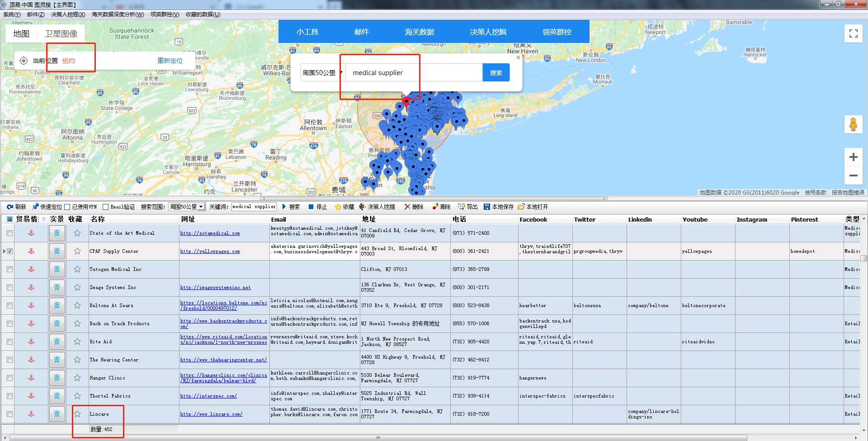This screenshot has height=441, width=868.
Task: Click the 删除 red X icon
Action: coord(407,207)
